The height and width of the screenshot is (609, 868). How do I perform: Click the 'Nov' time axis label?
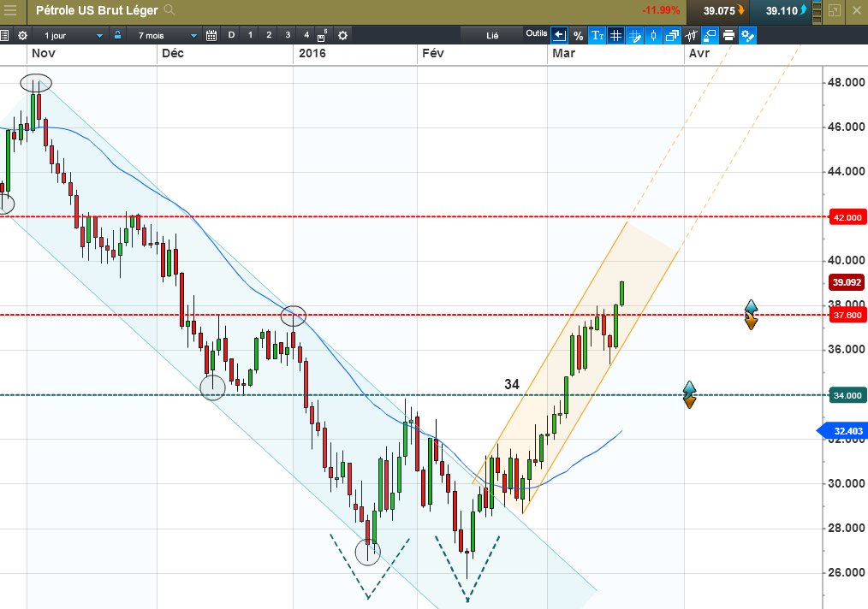click(43, 53)
